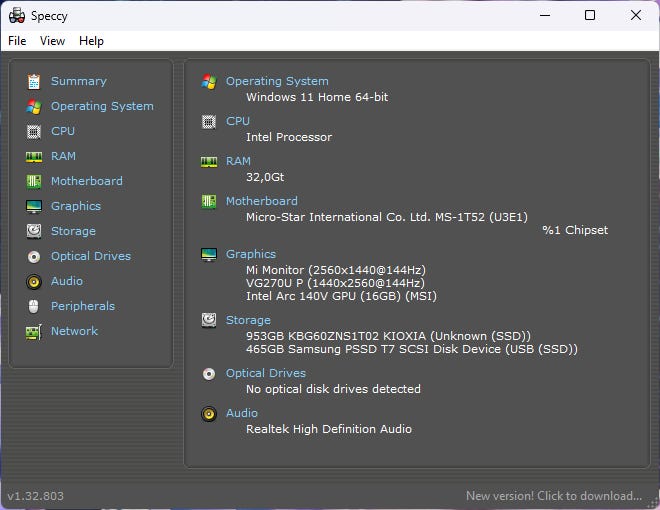Click the Storage drive icon in summary panel
Image resolution: width=660 pixels, height=510 pixels.
(209, 321)
